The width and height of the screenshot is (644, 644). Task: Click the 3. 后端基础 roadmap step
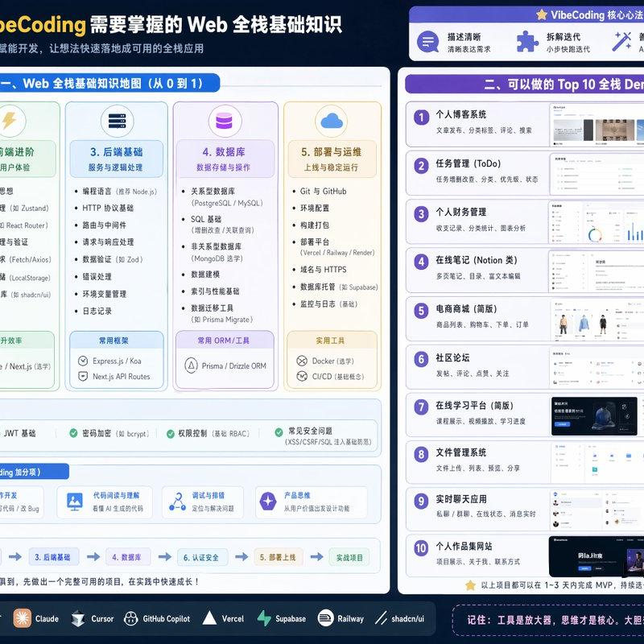click(x=53, y=557)
